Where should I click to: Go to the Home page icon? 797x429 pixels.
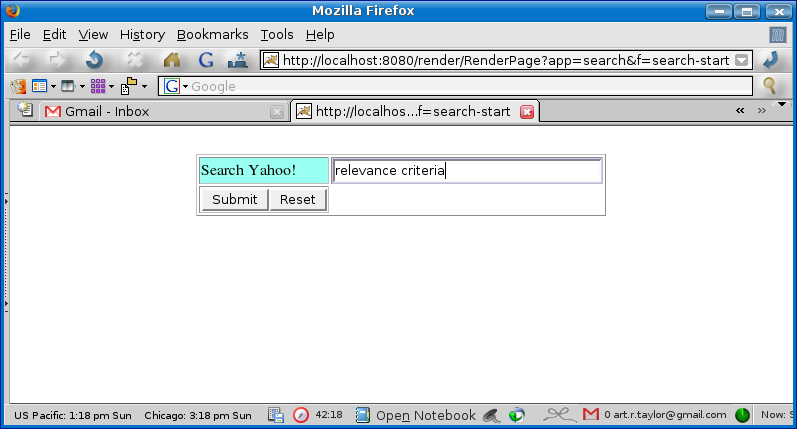click(172, 60)
